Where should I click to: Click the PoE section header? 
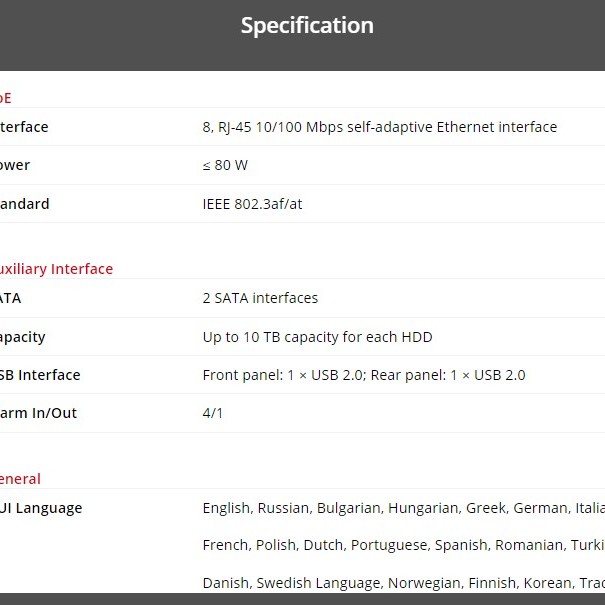click(6, 98)
